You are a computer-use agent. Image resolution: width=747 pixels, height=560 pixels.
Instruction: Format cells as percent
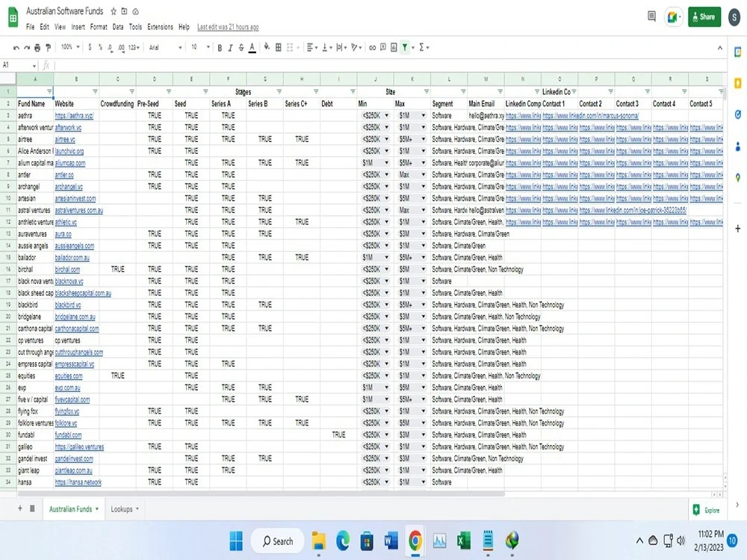100,47
